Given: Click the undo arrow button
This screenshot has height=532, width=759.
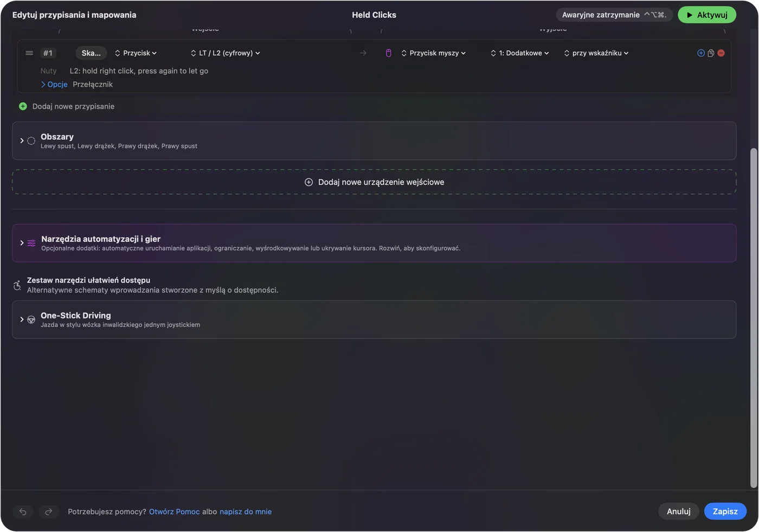Looking at the screenshot, I should coord(23,511).
